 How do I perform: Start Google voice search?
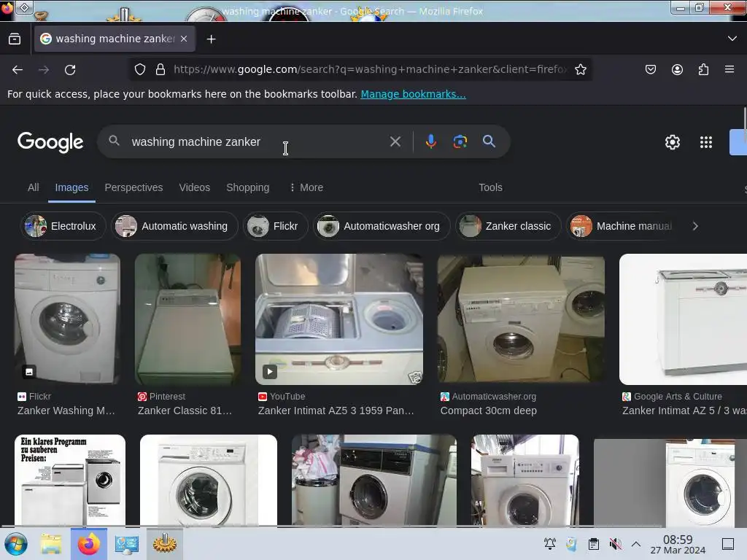click(430, 141)
